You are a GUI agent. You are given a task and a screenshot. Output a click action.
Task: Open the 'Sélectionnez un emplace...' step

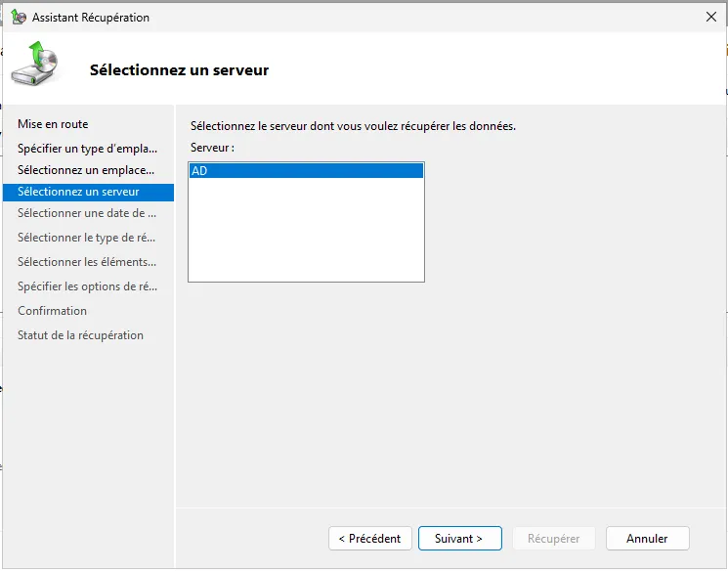point(86,170)
